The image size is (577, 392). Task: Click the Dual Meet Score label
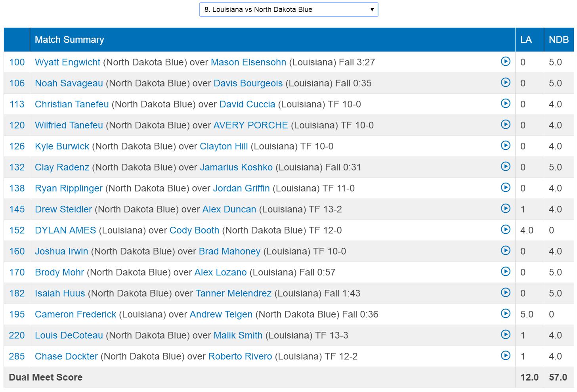[46, 377]
